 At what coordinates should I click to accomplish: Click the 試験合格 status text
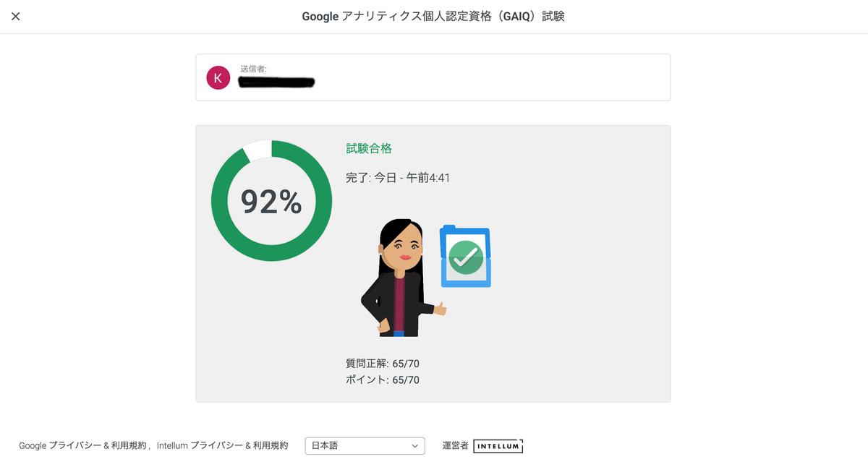tap(369, 148)
